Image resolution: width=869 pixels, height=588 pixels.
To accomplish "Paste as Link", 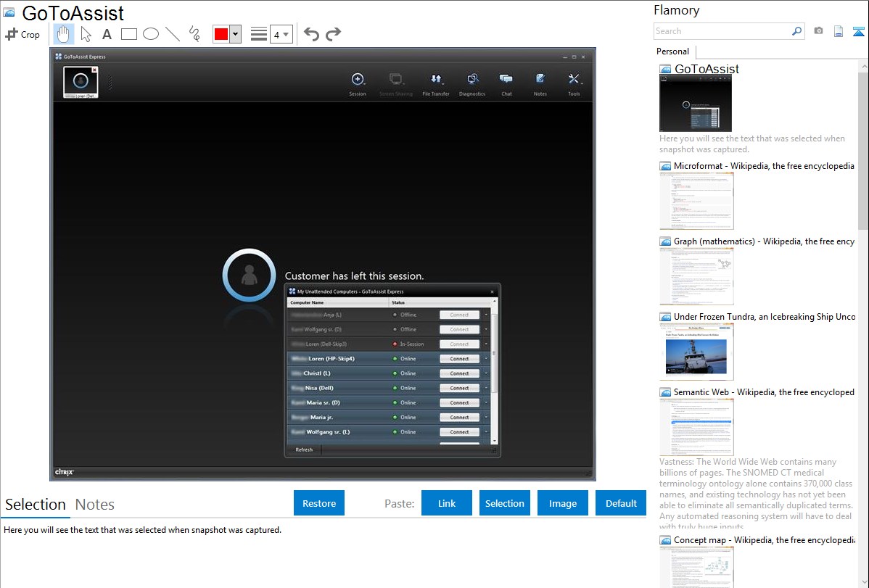I will pyautogui.click(x=447, y=503).
